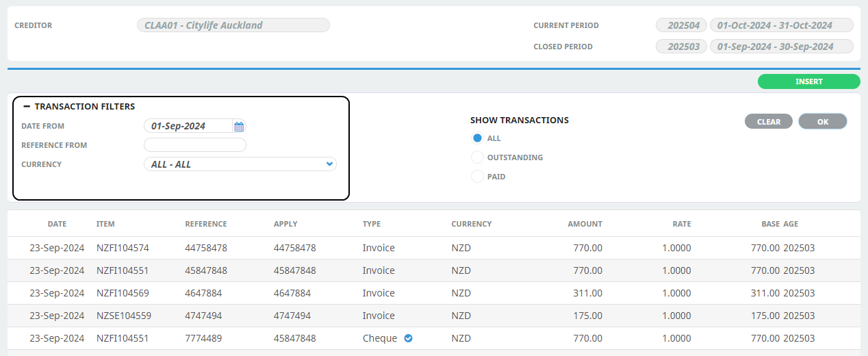Sort by the Date column header
Screen dimensions: 868x356
pos(58,224)
